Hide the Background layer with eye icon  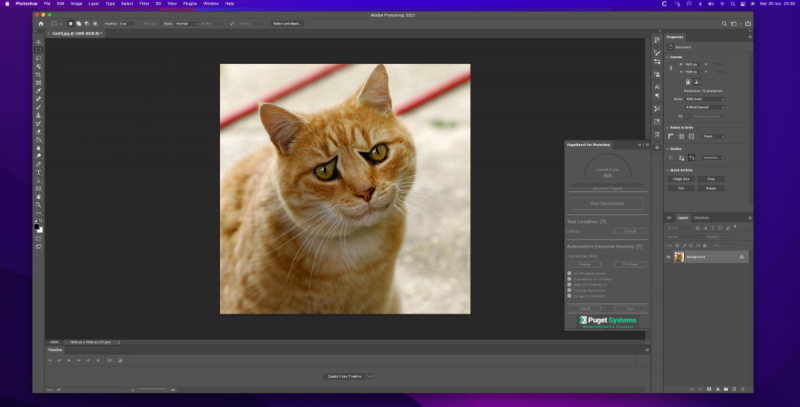pos(669,257)
